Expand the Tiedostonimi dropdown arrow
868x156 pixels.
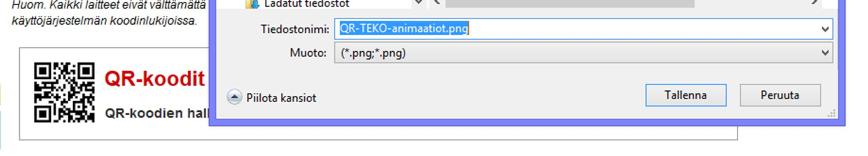825,29
